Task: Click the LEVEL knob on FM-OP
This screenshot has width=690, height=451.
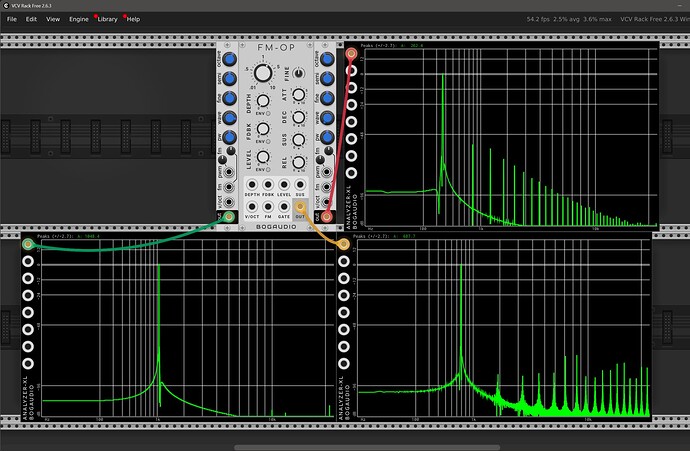Action: click(263, 157)
